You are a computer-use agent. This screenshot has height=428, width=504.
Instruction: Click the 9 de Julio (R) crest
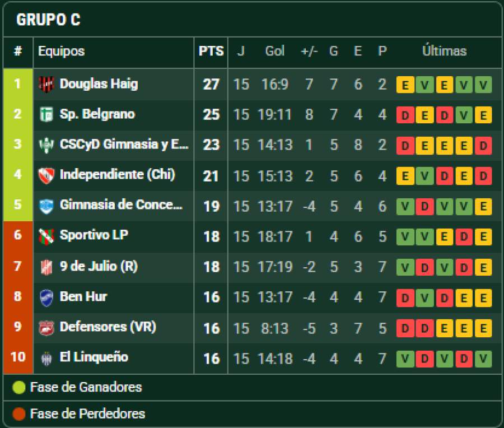pyautogui.click(x=46, y=267)
